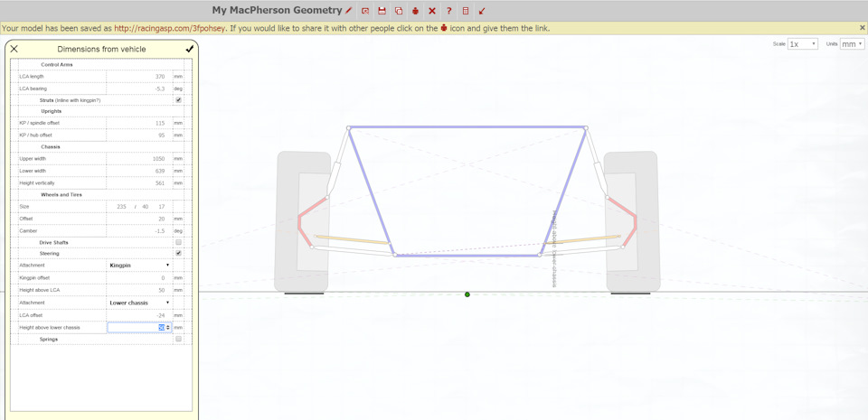
Task: Click the KP / spindle offset field
Action: (x=139, y=123)
